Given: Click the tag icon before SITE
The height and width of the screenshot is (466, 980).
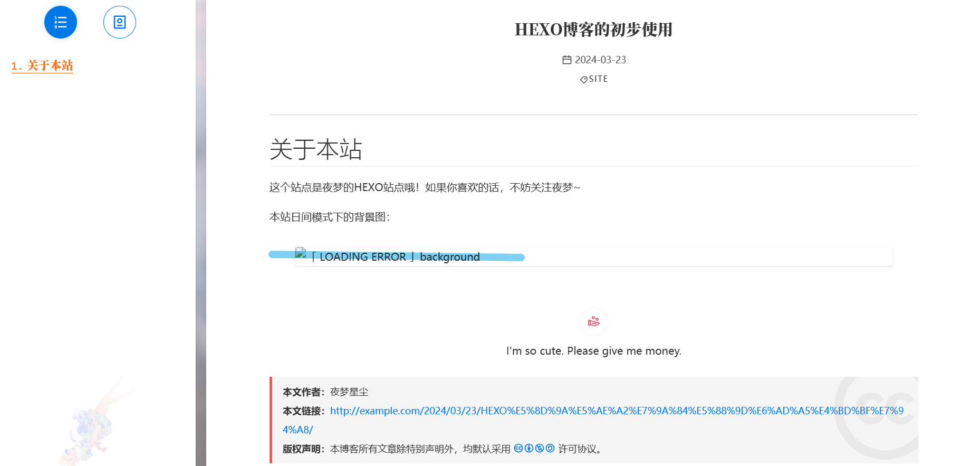Looking at the screenshot, I should (583, 79).
